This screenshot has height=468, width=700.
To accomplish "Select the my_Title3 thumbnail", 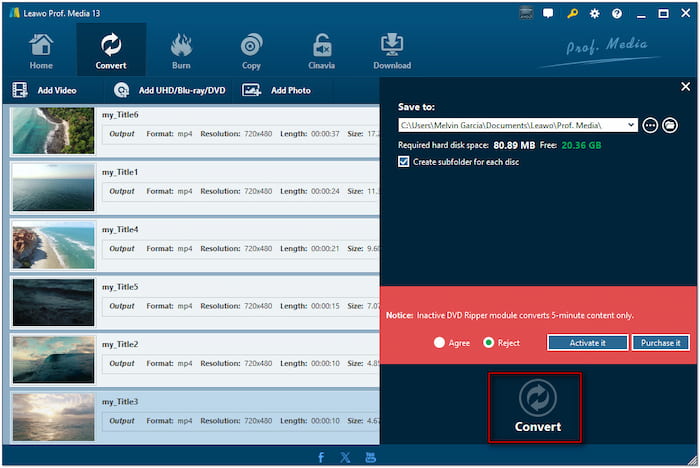I will tap(53, 417).
